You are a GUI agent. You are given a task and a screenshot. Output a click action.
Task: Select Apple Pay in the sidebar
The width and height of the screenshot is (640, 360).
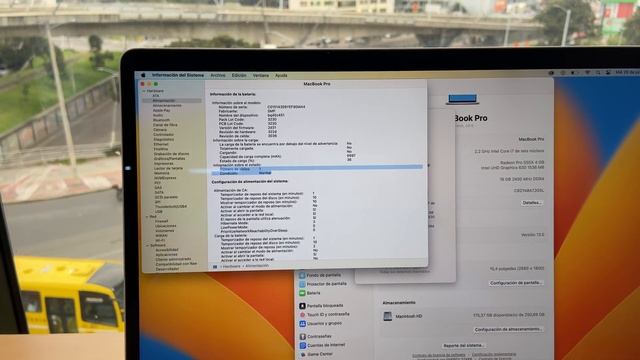coord(162,110)
